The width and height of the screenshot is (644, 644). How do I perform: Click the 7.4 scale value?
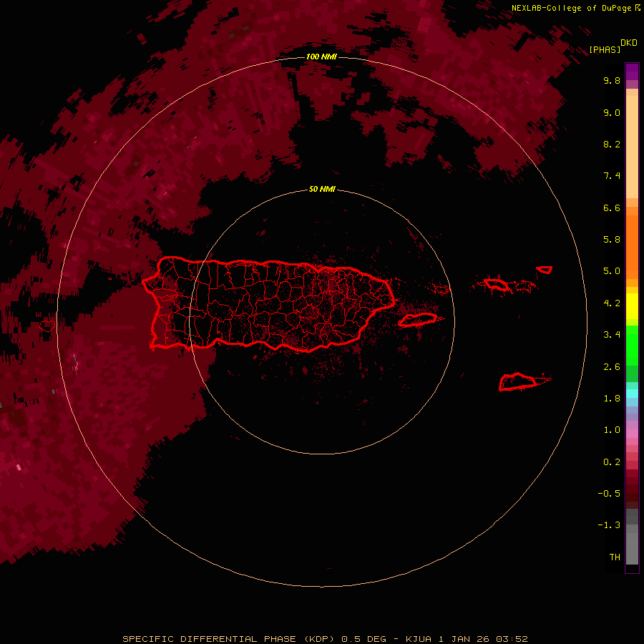[x=612, y=176]
